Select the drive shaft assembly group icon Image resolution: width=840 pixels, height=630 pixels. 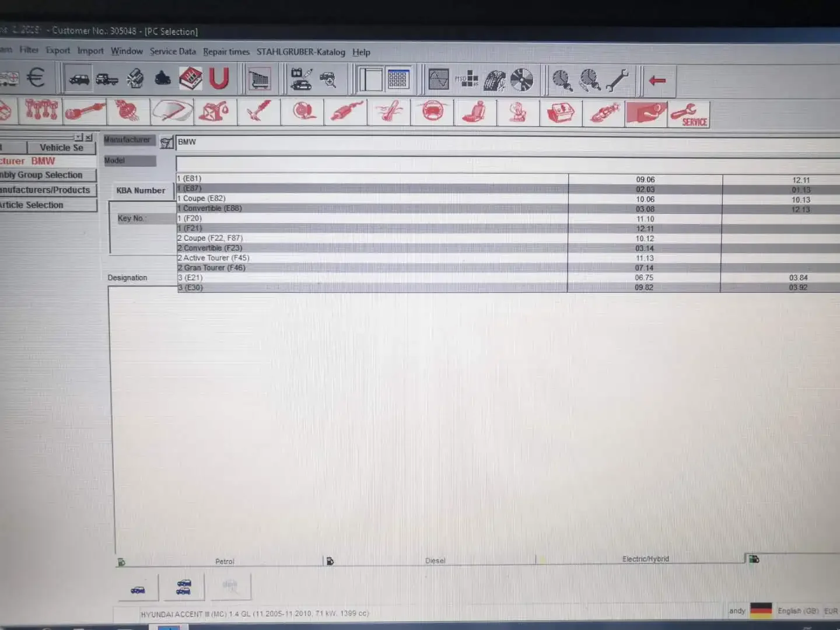(85, 111)
